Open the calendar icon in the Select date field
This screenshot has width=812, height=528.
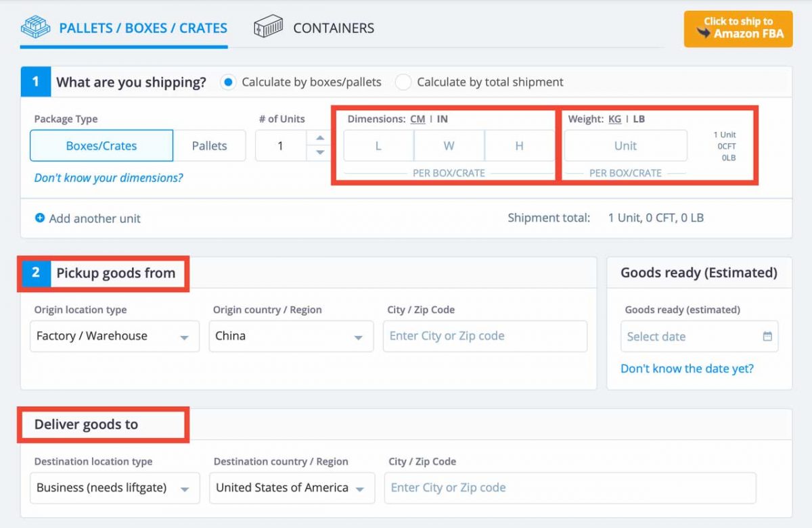pos(768,336)
